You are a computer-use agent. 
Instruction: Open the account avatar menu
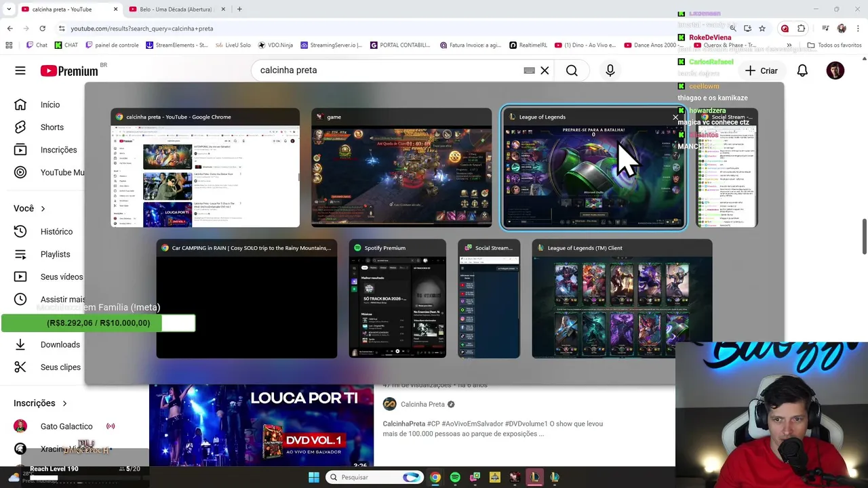835,70
